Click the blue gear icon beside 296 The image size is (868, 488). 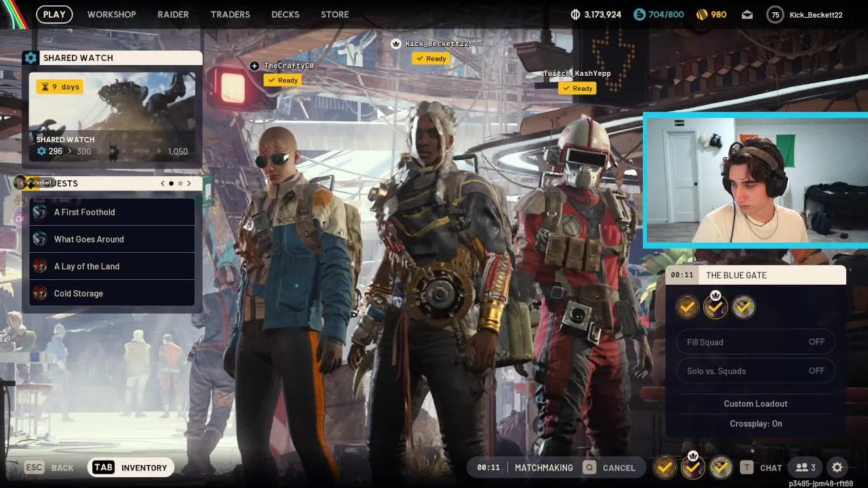pyautogui.click(x=41, y=151)
